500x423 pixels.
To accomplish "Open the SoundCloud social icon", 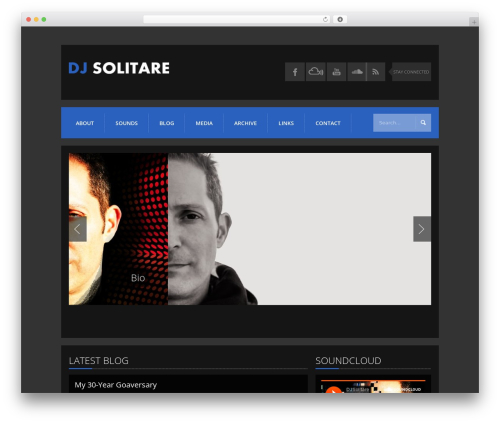I will click(x=357, y=72).
